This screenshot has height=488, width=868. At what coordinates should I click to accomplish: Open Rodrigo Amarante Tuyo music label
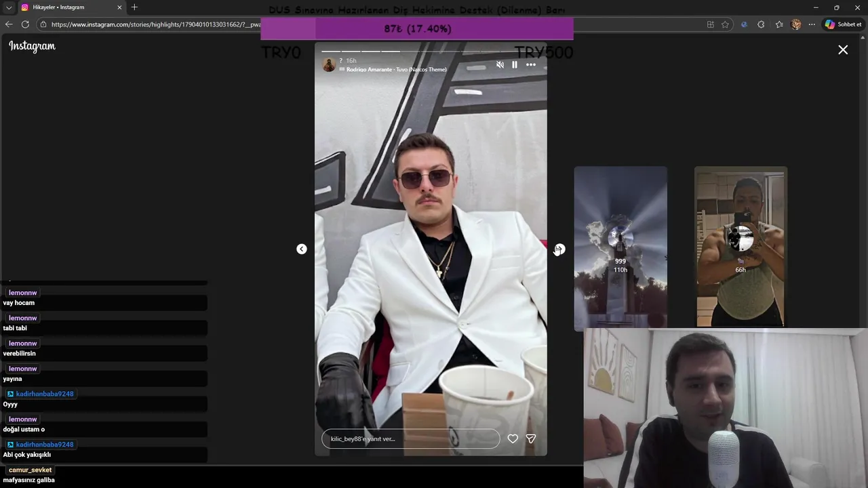point(396,69)
